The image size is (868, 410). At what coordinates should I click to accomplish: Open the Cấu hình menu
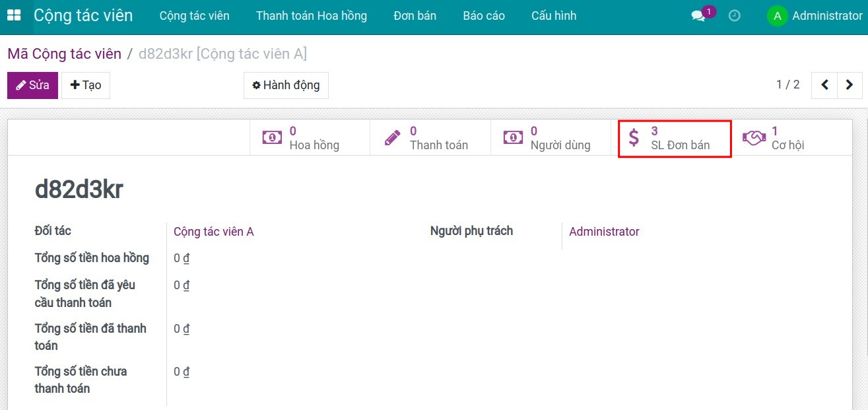click(554, 15)
